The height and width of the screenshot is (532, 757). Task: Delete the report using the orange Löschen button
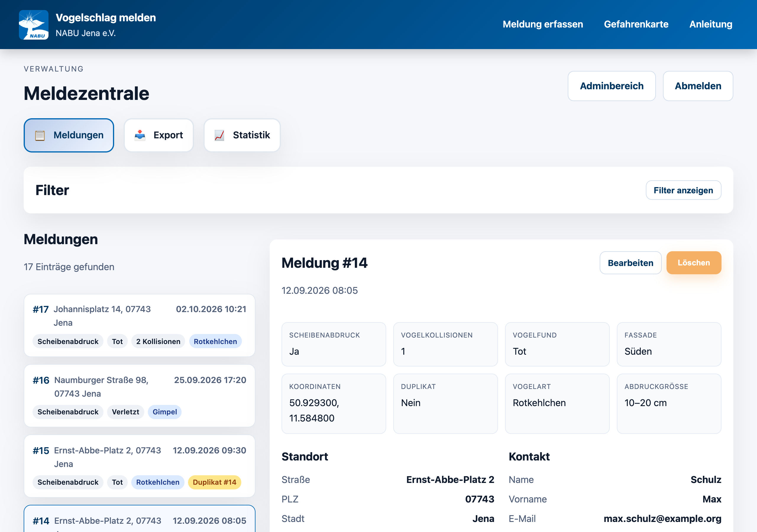point(694,263)
